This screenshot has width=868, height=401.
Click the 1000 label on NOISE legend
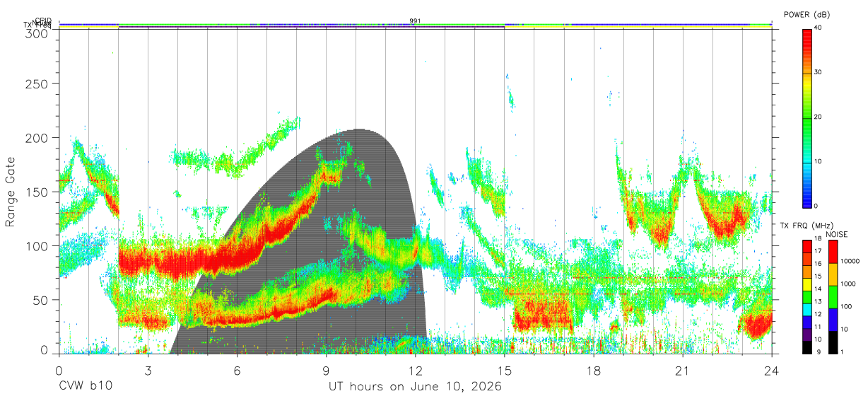click(847, 284)
